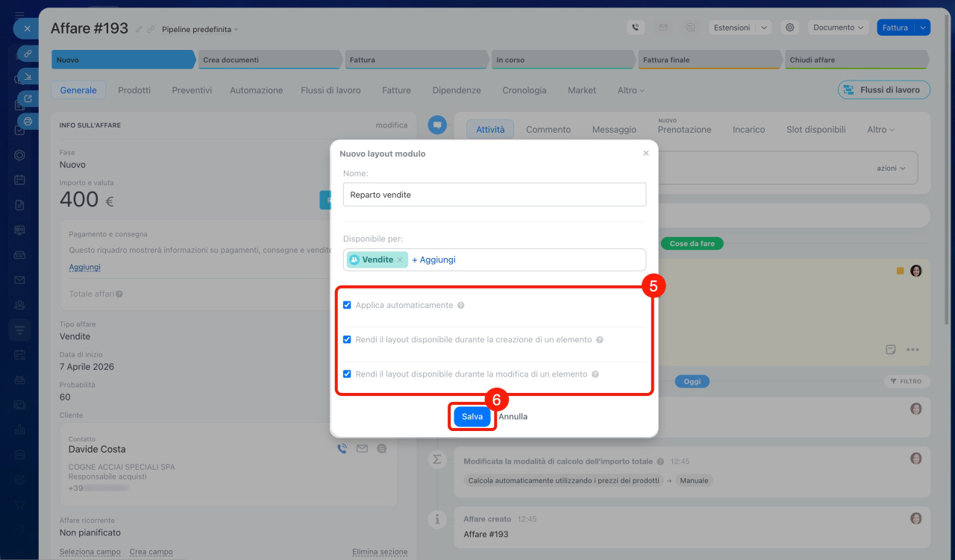Image resolution: width=955 pixels, height=560 pixels.
Task: Expand the Estensioni dropdown arrow
Action: click(763, 28)
